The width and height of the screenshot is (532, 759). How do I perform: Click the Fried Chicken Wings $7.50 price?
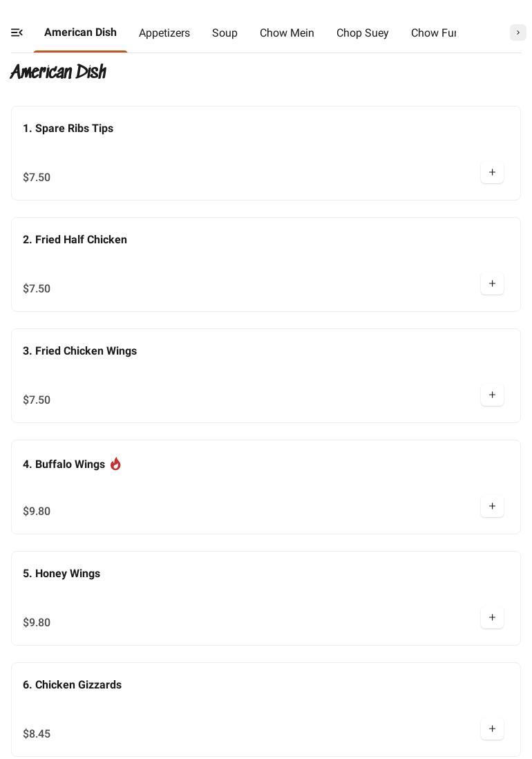(37, 400)
